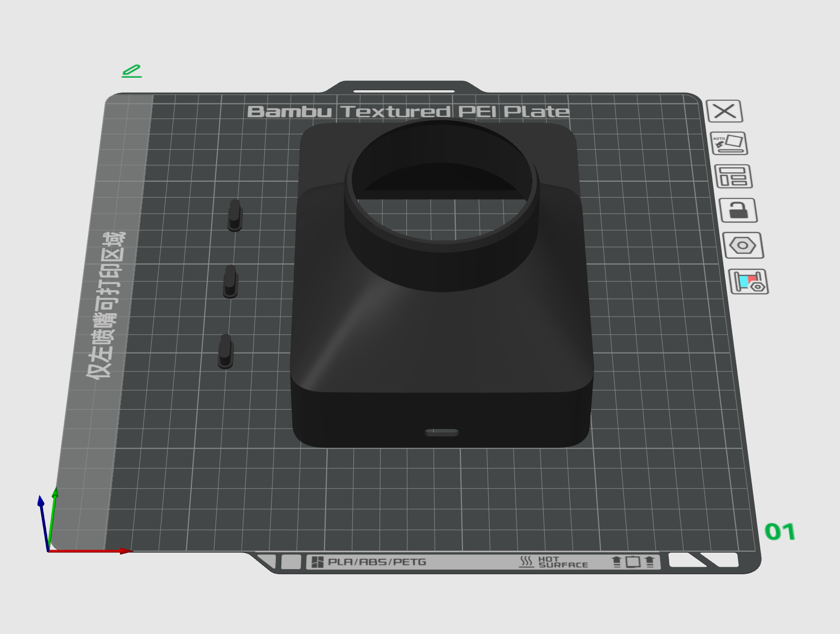
Task: Click the PLA/ABS/PETG label on the plate
Action: pyautogui.click(x=377, y=562)
